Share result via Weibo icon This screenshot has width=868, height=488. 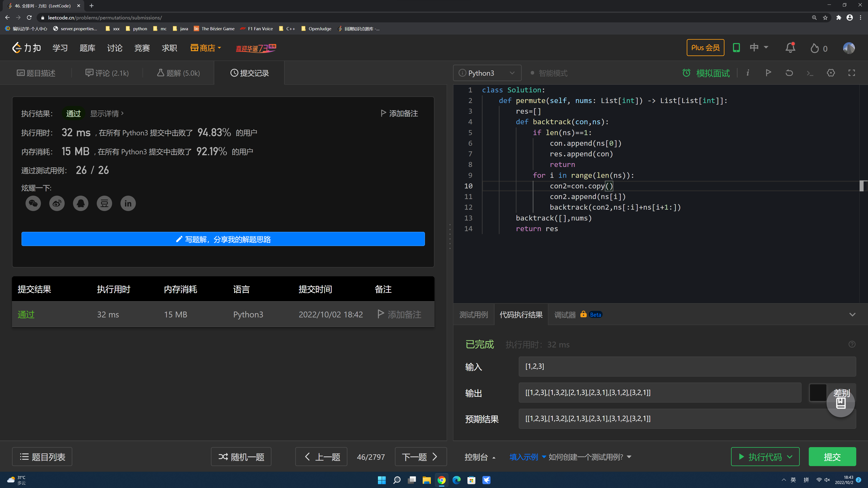point(57,203)
